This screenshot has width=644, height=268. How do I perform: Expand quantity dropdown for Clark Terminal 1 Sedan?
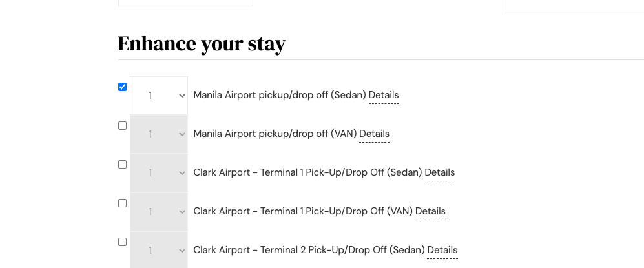coord(159,173)
